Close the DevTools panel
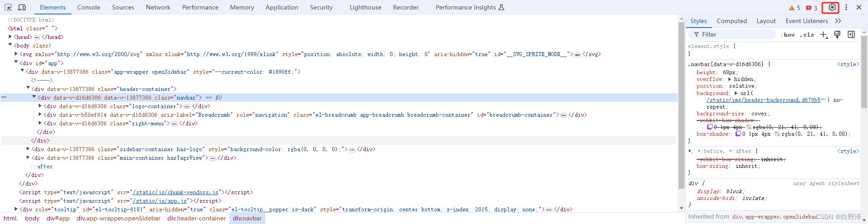This screenshot has width=868, height=224. pyautogui.click(x=859, y=7)
